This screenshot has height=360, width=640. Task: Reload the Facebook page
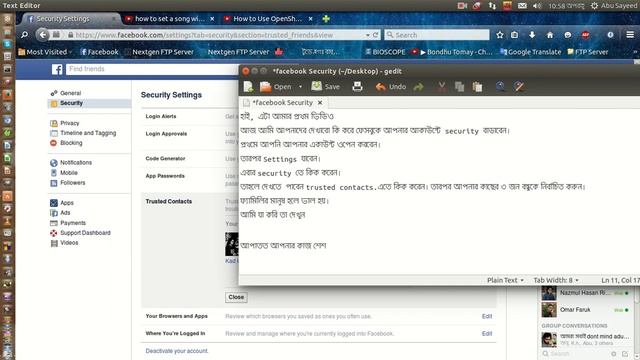point(376,35)
